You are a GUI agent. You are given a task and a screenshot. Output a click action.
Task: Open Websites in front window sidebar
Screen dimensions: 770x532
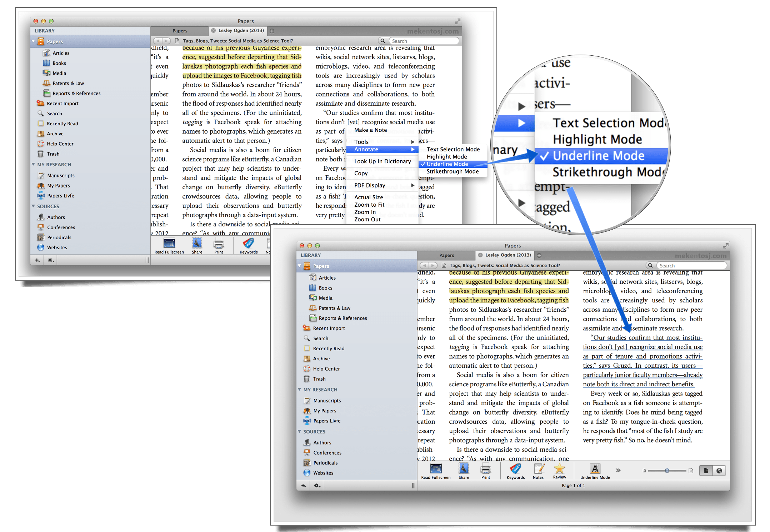[x=323, y=472]
